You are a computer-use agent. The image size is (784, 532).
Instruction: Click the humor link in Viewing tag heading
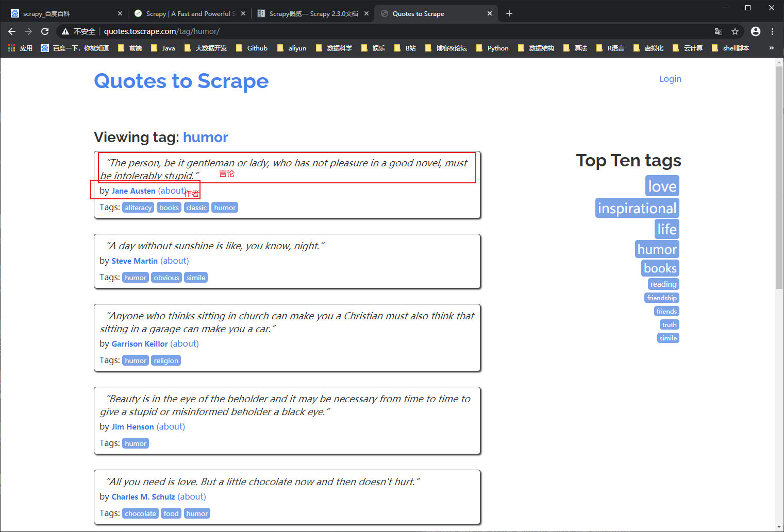tap(205, 137)
